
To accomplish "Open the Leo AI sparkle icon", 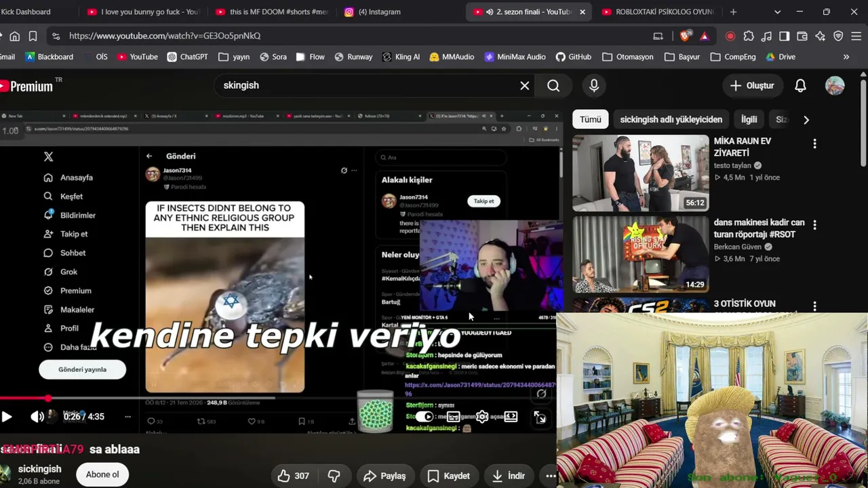I will [x=820, y=36].
